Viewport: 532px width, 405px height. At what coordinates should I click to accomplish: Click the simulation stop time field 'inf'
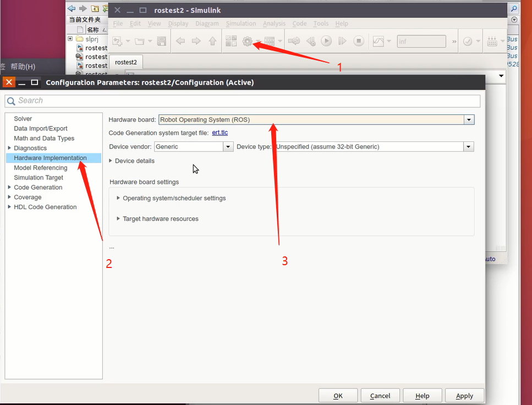tap(421, 41)
